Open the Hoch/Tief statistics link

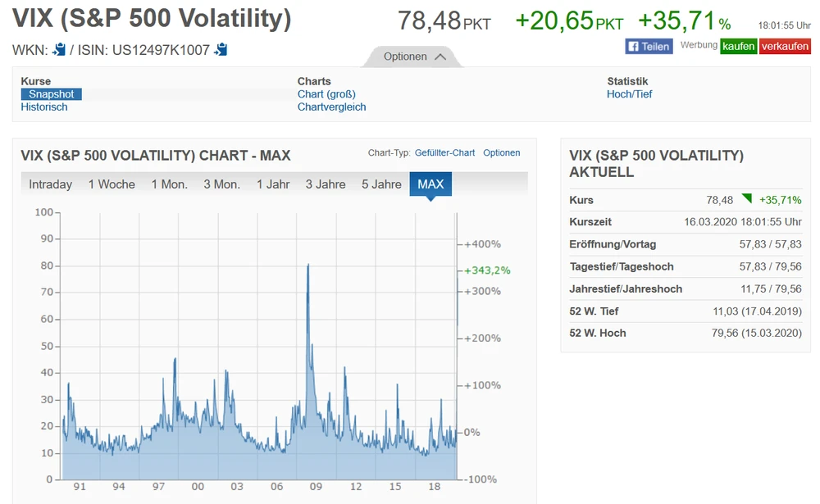tap(629, 94)
